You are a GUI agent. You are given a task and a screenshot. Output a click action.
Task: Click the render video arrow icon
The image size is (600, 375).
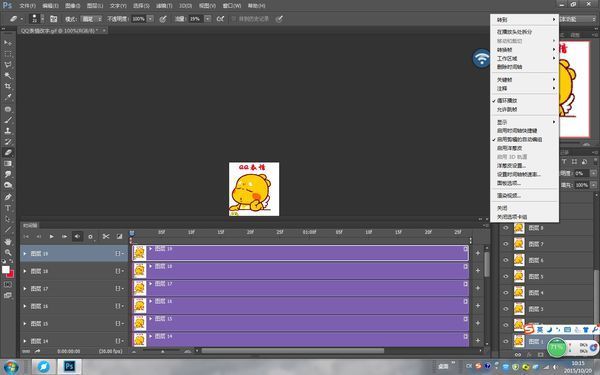(x=38, y=351)
